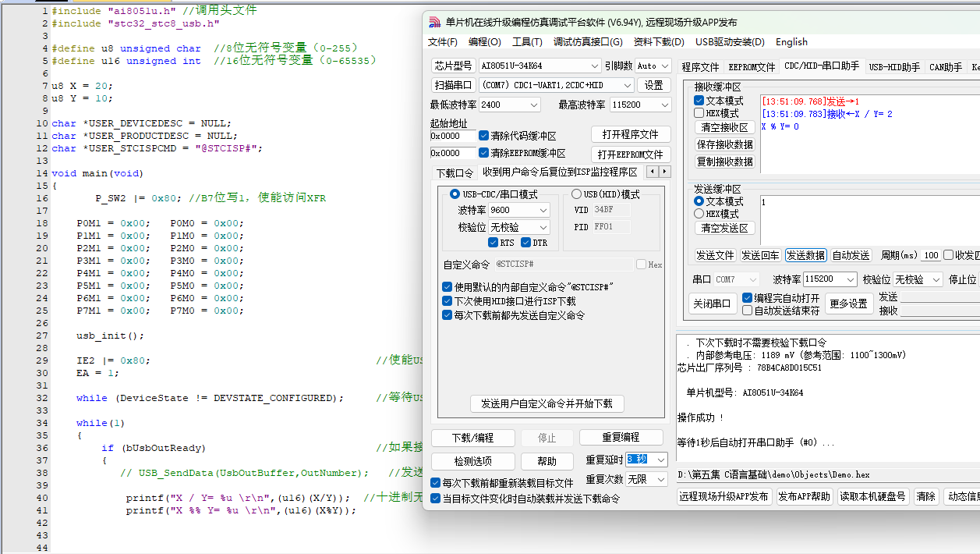Click the English menu item
The width and height of the screenshot is (980, 554).
point(791,42)
